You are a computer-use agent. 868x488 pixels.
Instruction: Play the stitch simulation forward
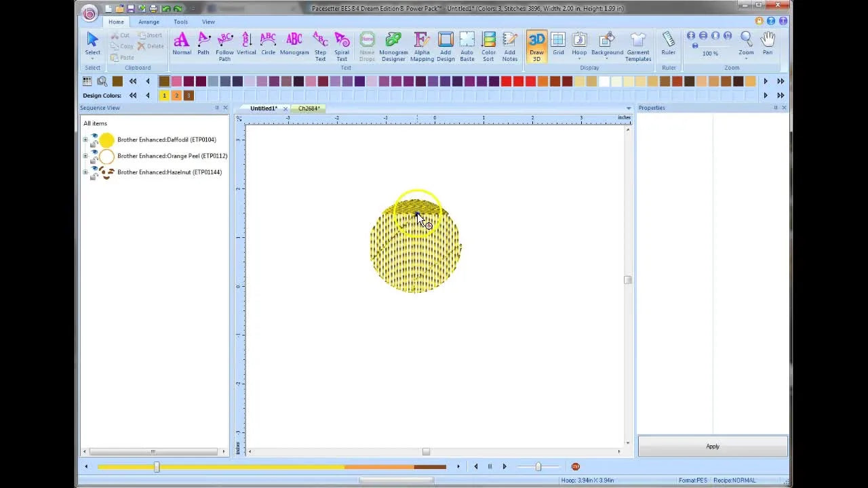[x=505, y=466]
